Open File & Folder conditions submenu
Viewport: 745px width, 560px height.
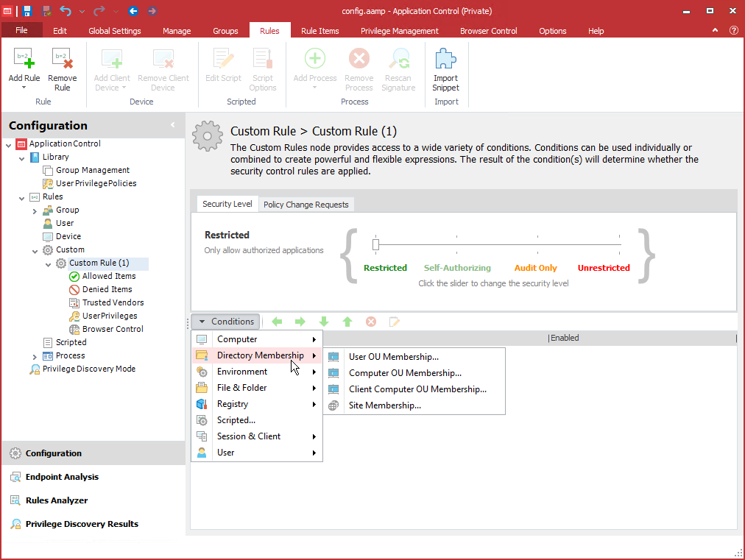[257, 388]
